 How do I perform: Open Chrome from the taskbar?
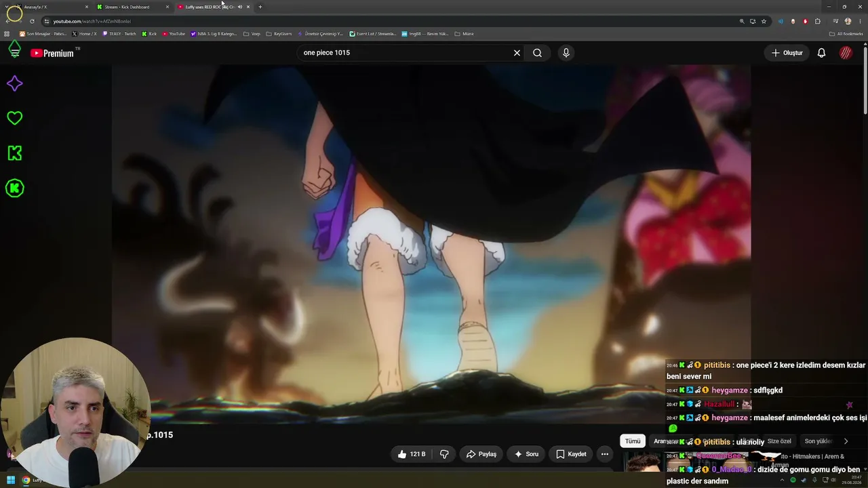tap(26, 481)
